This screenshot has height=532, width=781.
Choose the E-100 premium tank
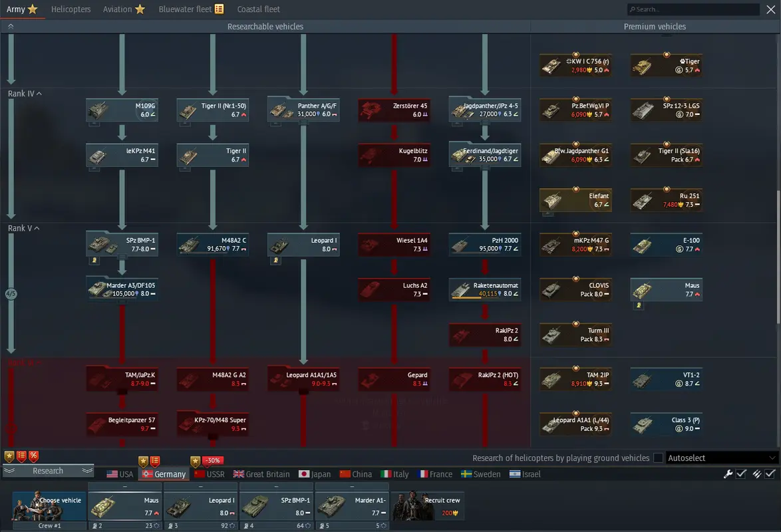tap(666, 245)
